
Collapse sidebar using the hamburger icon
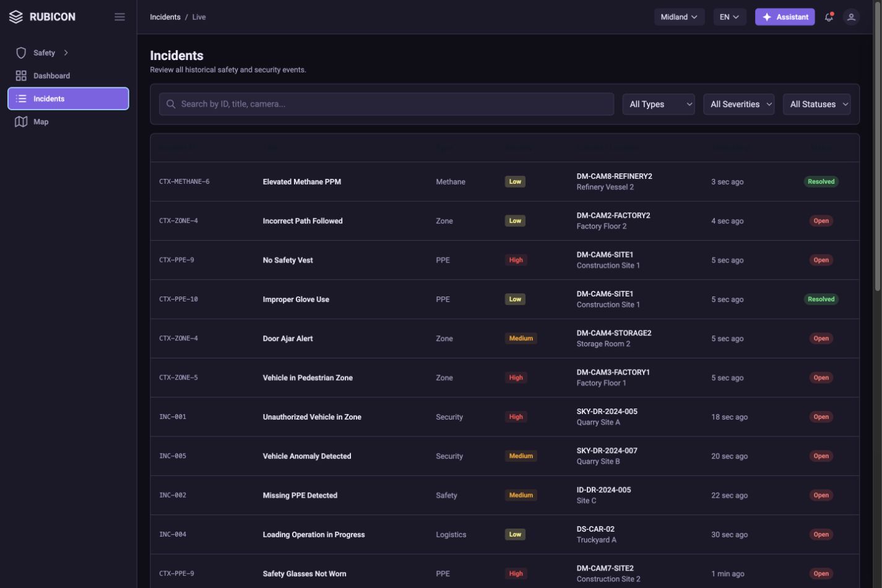coord(120,17)
